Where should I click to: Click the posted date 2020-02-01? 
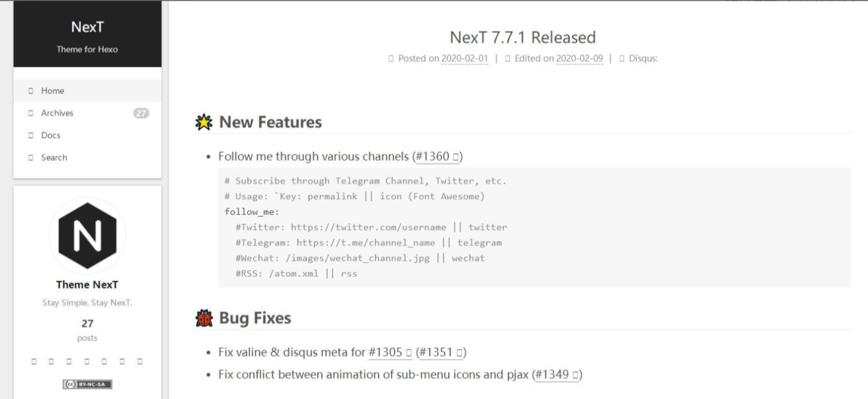point(465,59)
